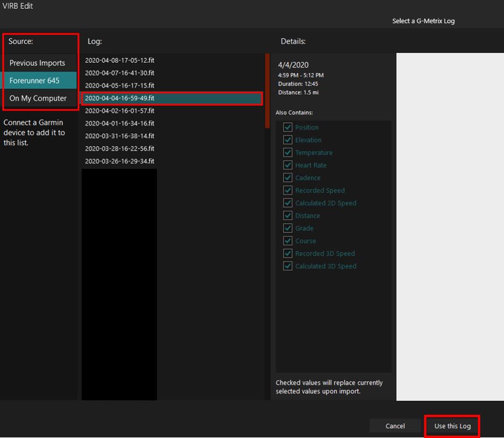504x438 pixels.
Task: Select log 2020-04-08-17-05-12.fit
Action: (x=173, y=60)
